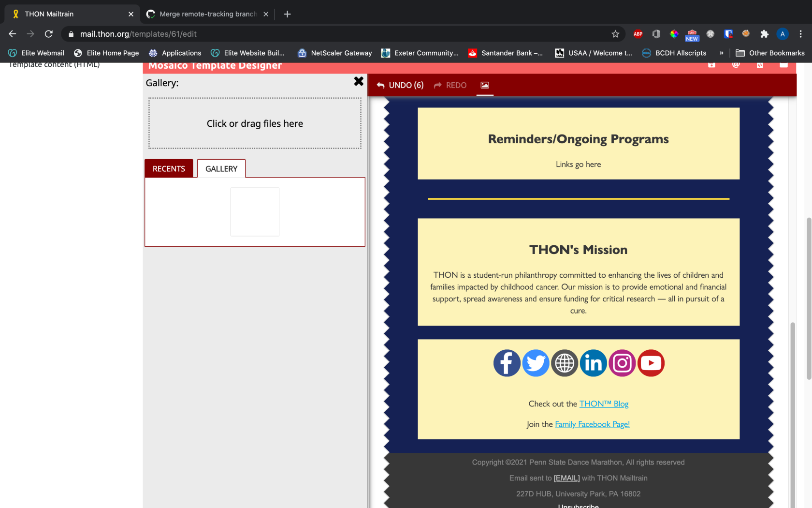
Task: Close the Gallery panel with the X
Action: [x=359, y=81]
